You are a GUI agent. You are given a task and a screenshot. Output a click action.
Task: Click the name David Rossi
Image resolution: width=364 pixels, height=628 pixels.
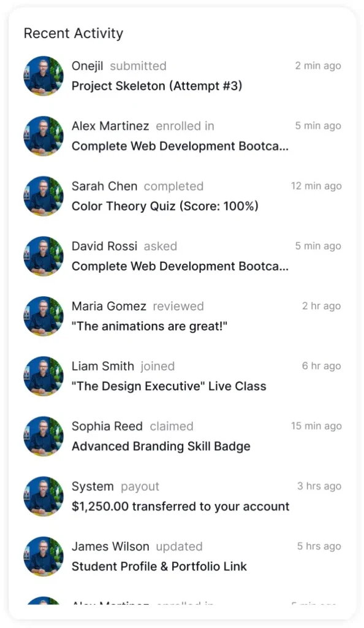pyautogui.click(x=104, y=247)
